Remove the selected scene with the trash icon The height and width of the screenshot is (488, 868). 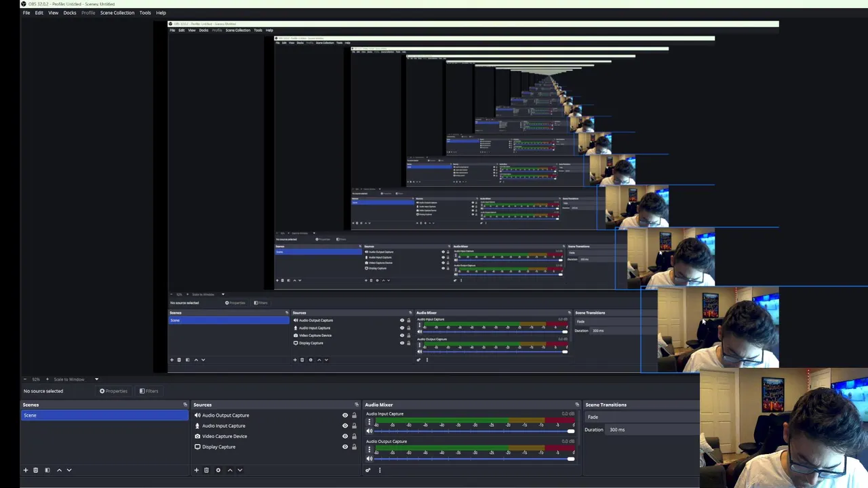(36, 470)
